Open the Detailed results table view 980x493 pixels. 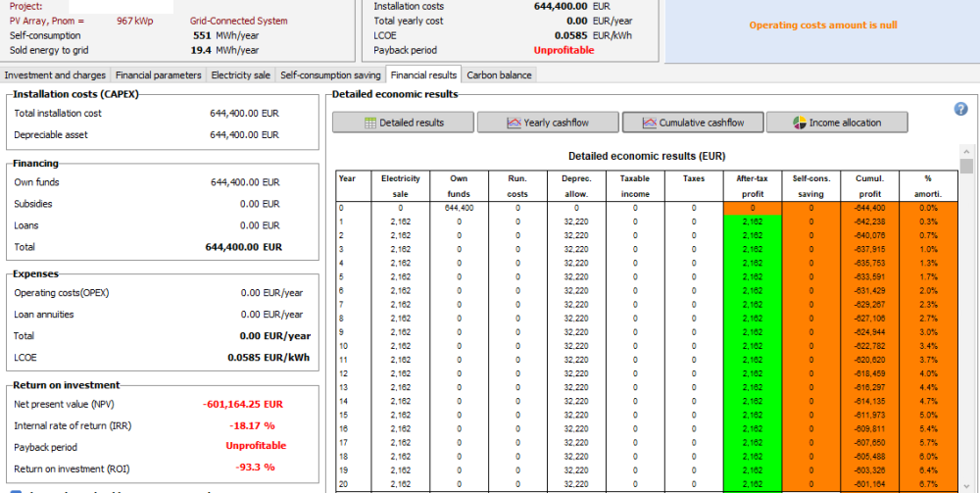(403, 123)
